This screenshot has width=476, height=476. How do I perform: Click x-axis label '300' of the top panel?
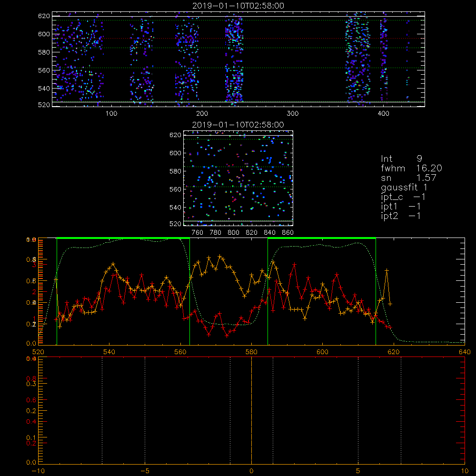(293, 114)
